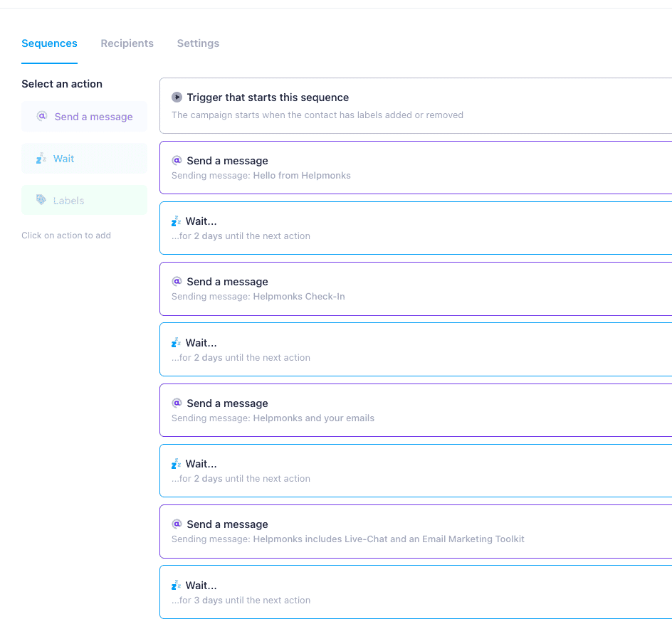672x624 pixels.
Task: Click the @ icon on Helpmonks Check-In step
Action: point(177,281)
